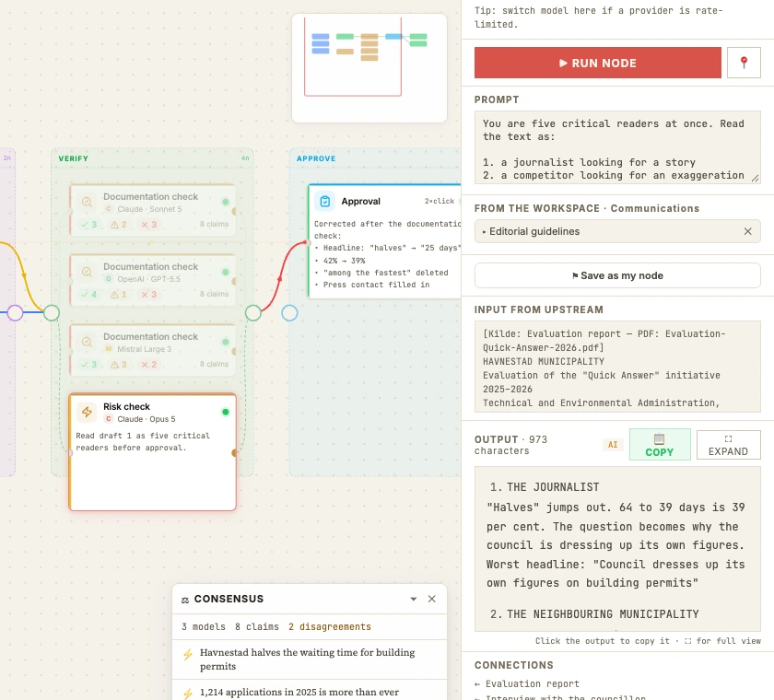The width and height of the screenshot is (774, 700).
Task: Save as my node
Action: (x=617, y=275)
